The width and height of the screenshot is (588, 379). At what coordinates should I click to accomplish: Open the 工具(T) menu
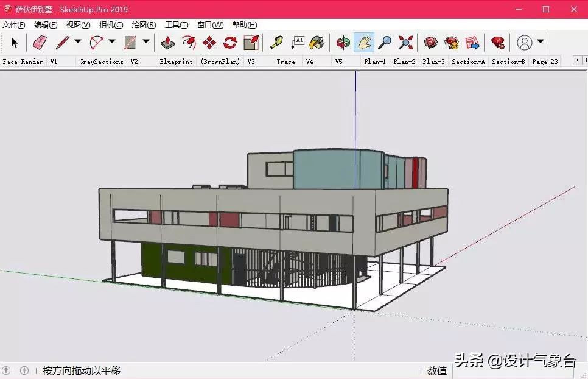point(177,25)
